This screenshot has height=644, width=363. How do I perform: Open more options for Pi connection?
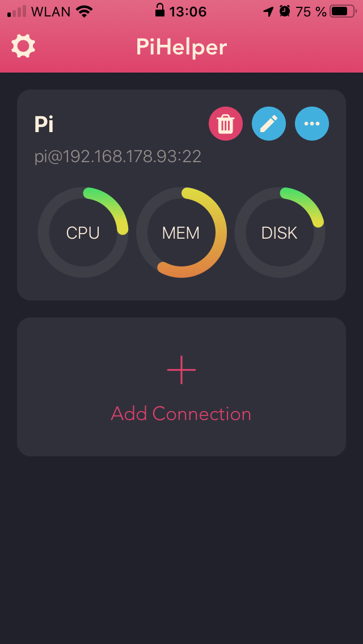click(312, 124)
